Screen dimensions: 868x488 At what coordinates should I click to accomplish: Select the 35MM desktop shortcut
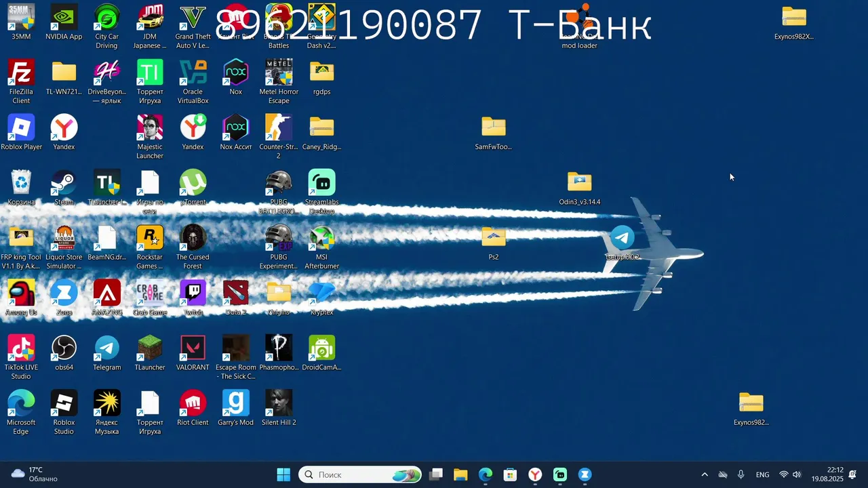tap(21, 18)
